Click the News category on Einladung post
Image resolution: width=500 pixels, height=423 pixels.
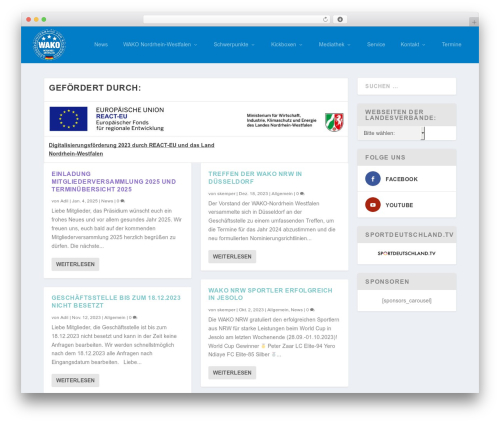tap(107, 201)
